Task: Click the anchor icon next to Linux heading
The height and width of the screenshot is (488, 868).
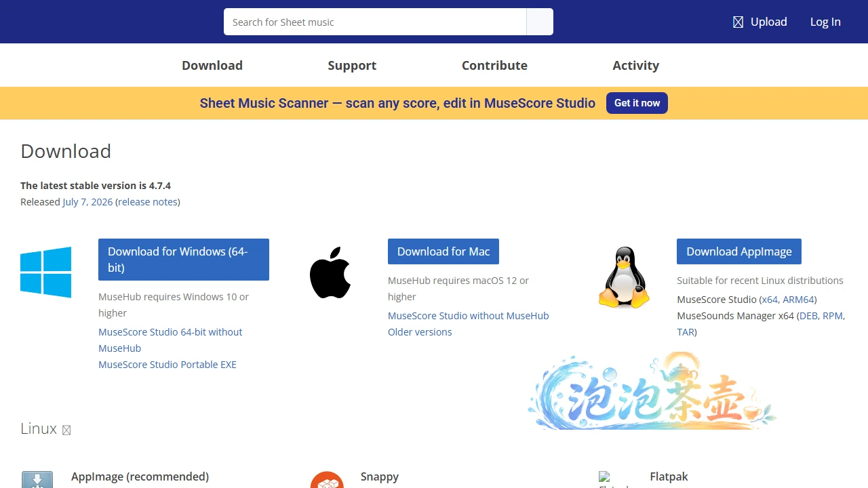Action: [66, 430]
